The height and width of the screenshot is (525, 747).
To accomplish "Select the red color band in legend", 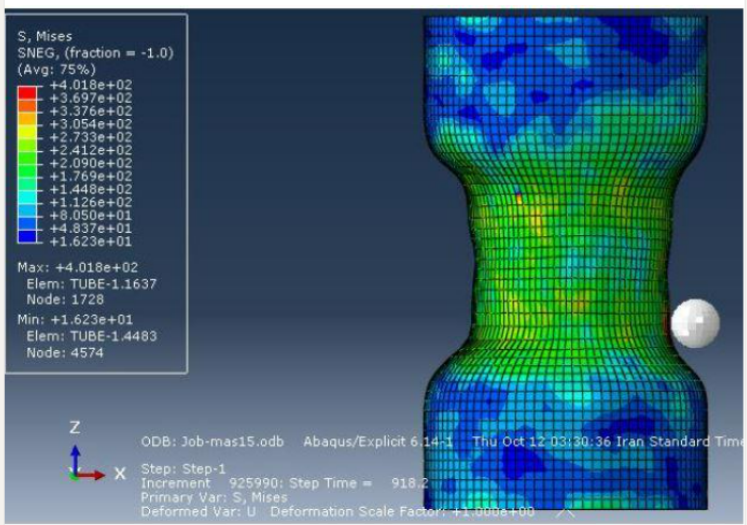I will point(27,92).
